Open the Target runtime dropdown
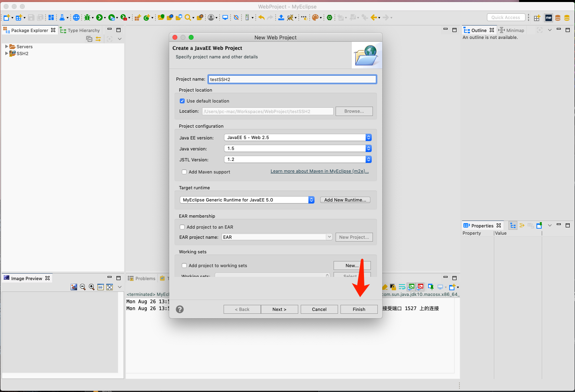The height and width of the screenshot is (392, 575). tap(247, 200)
